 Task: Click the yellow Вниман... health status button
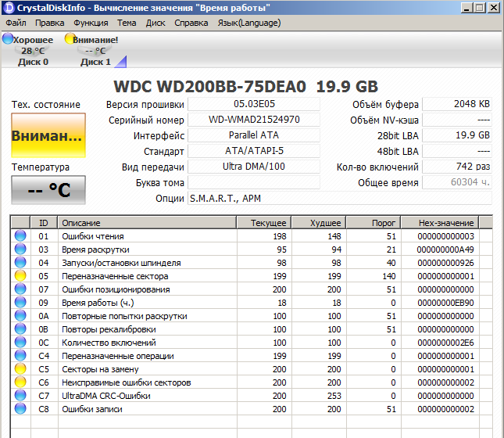[x=48, y=135]
